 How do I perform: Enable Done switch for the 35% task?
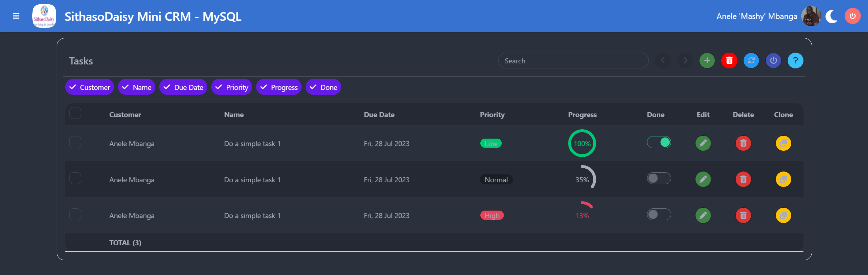click(x=659, y=178)
